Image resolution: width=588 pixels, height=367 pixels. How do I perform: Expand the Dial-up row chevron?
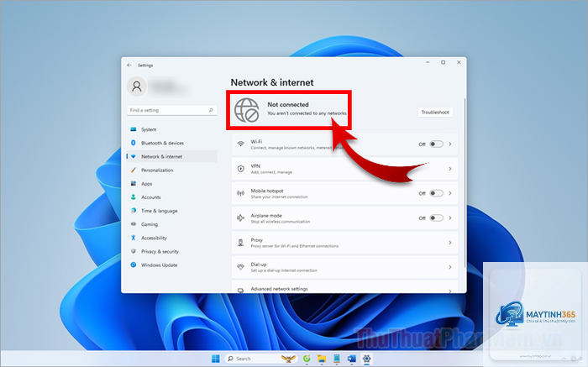[x=450, y=267]
